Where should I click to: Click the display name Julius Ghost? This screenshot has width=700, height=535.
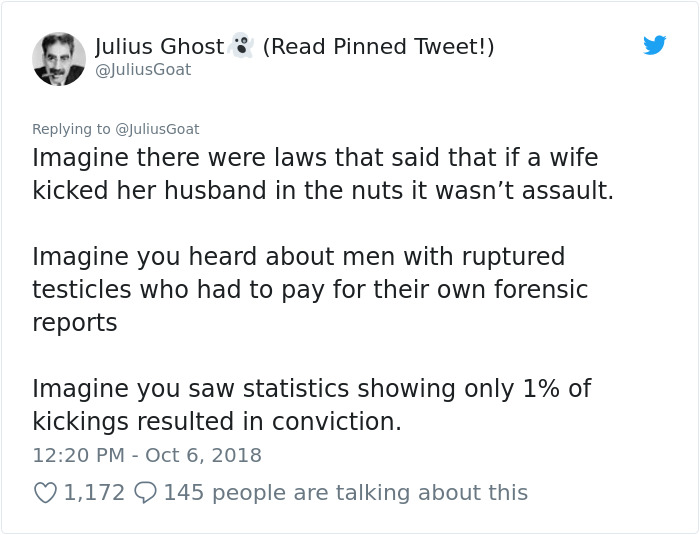(x=159, y=47)
